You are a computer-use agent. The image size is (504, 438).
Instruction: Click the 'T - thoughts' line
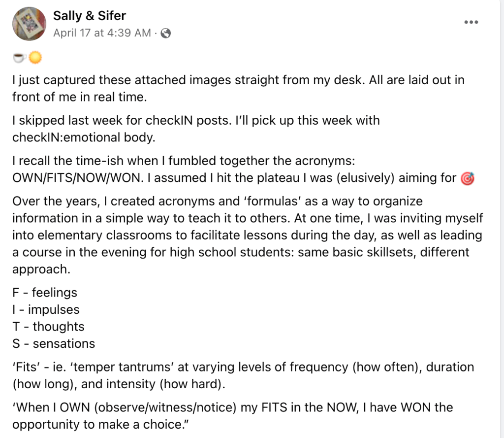click(x=48, y=327)
